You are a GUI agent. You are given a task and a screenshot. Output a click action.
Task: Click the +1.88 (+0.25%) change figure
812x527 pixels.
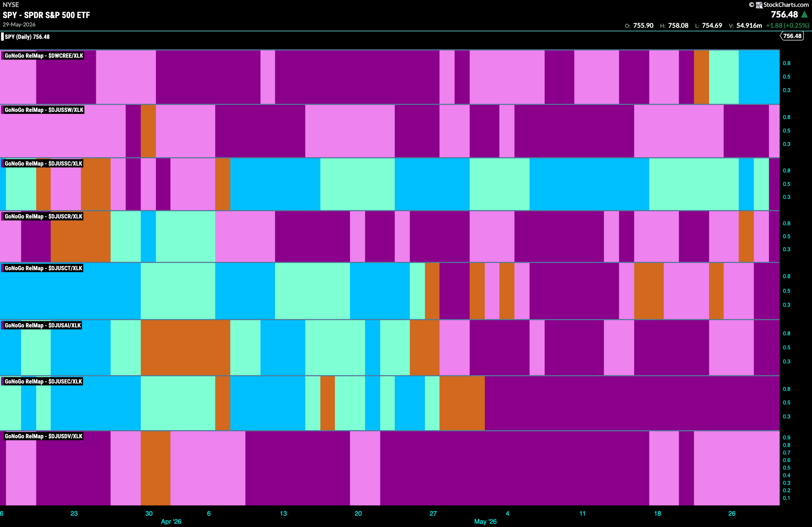(x=788, y=26)
